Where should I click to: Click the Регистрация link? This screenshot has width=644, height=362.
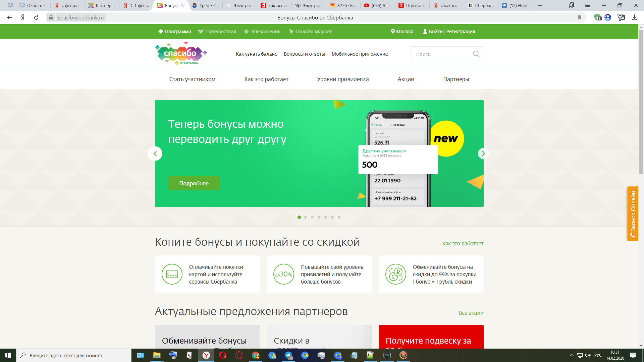[x=461, y=32]
